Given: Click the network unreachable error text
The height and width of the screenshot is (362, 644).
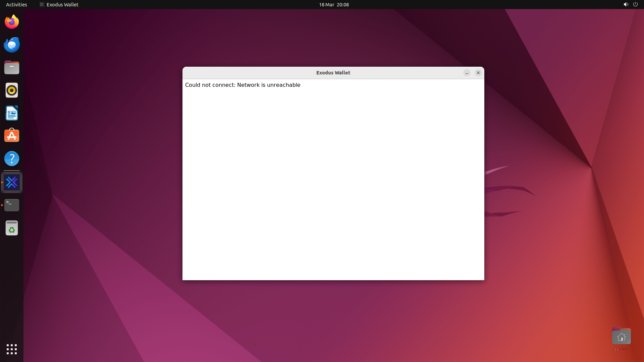Looking at the screenshot, I should [x=243, y=85].
